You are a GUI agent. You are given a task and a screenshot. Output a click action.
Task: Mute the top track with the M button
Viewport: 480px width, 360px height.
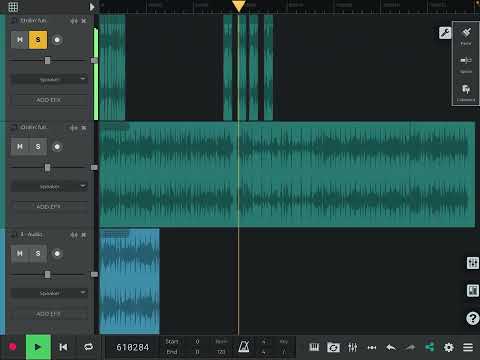coord(20,40)
